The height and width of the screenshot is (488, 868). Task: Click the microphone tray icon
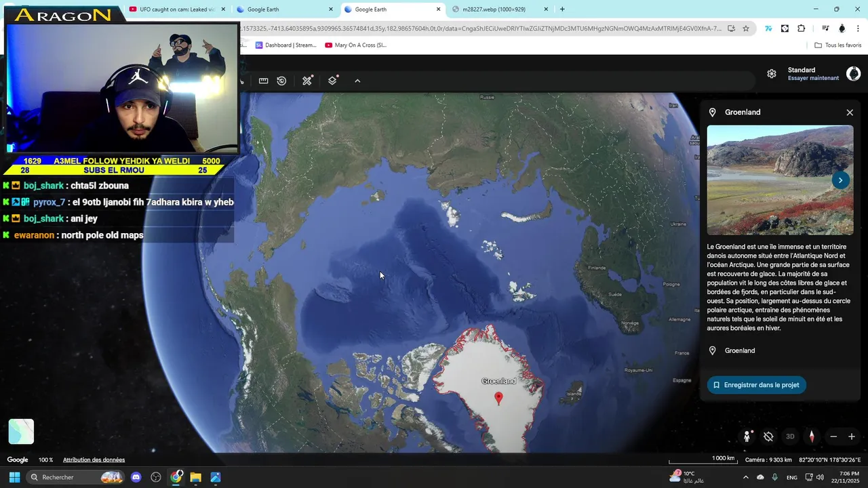pyautogui.click(x=775, y=477)
